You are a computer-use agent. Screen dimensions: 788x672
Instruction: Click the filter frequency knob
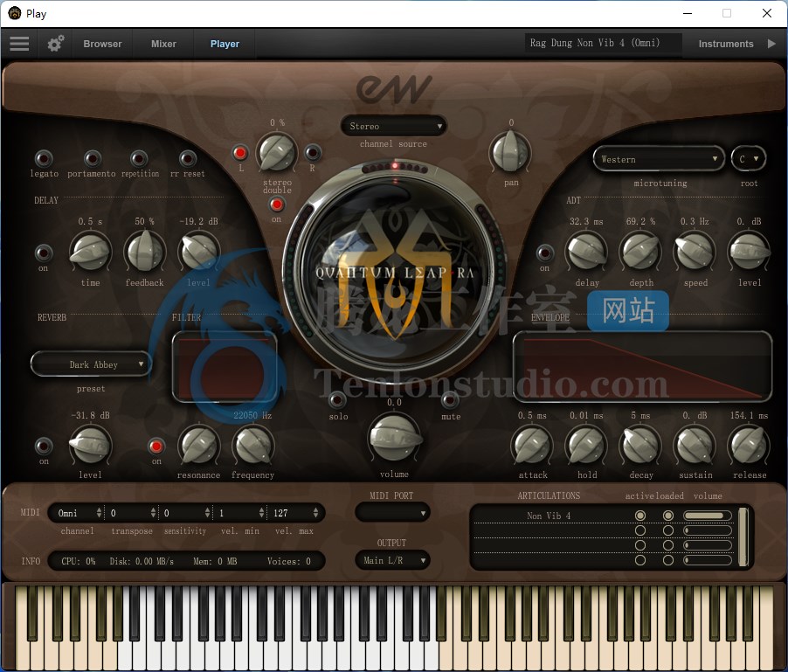coord(252,445)
